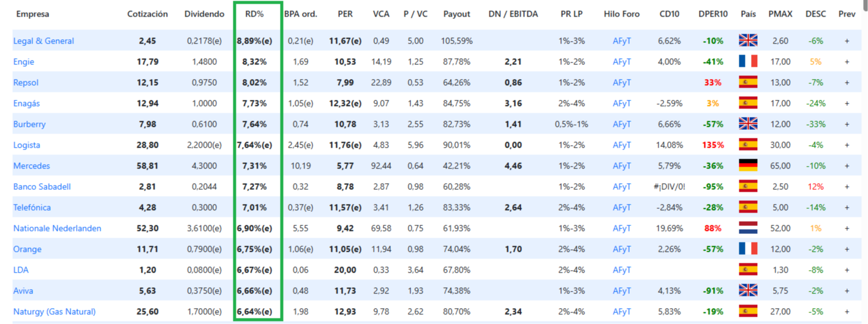Sort by the Empresa column header

32,14
